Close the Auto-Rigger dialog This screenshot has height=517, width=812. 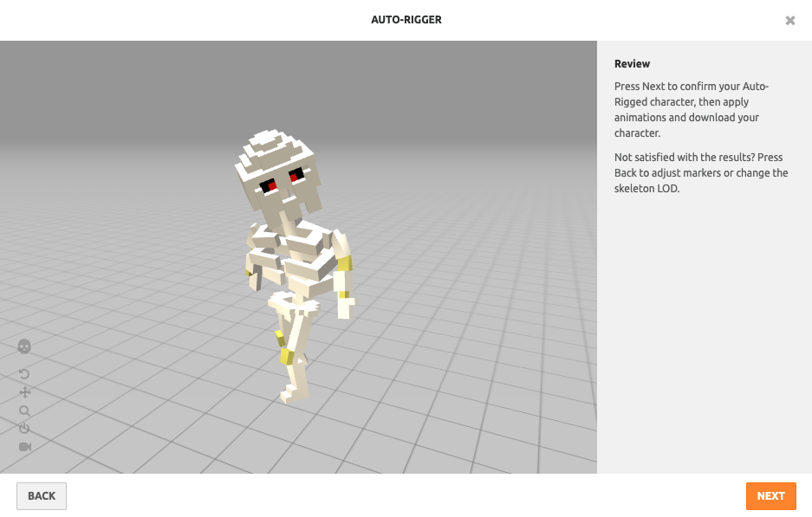pyautogui.click(x=789, y=20)
